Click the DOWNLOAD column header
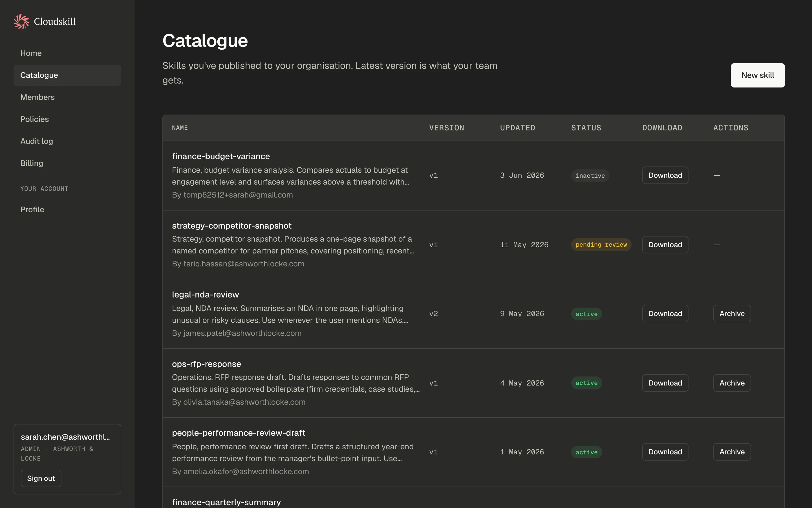This screenshot has height=508, width=812. (662, 128)
